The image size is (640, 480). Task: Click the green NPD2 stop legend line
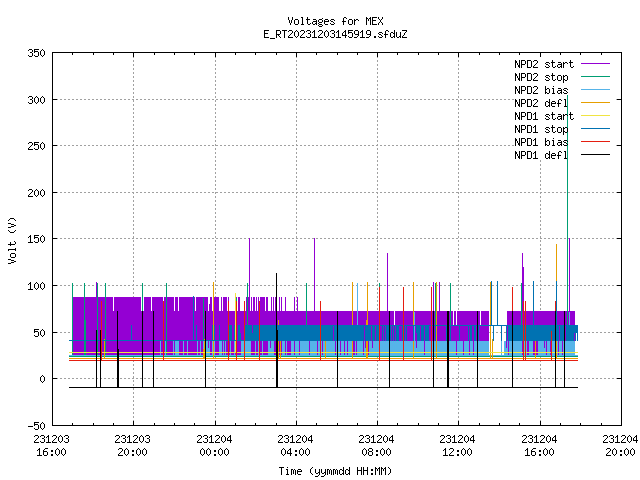click(x=595, y=77)
